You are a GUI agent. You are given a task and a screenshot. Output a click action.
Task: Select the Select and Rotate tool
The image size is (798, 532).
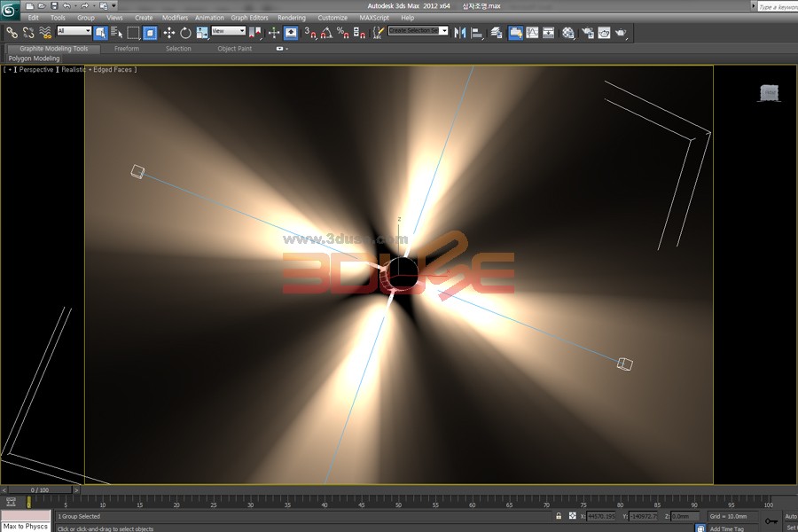click(185, 33)
